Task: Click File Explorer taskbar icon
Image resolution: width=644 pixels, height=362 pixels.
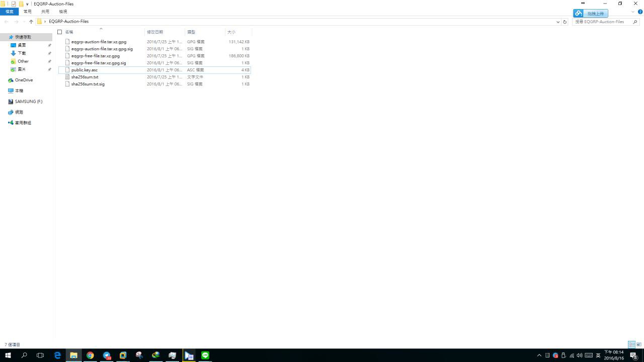Action: coord(73,355)
